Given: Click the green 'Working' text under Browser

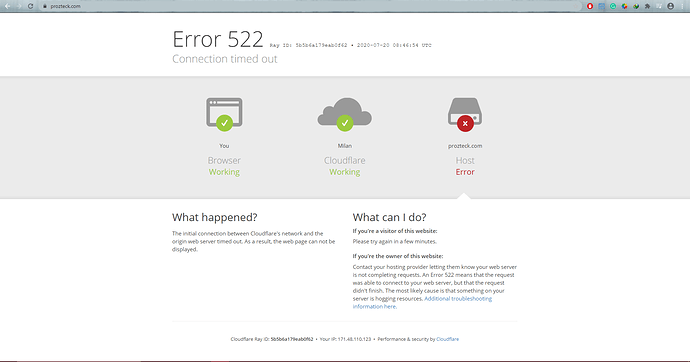Looking at the screenshot, I should point(224,172).
